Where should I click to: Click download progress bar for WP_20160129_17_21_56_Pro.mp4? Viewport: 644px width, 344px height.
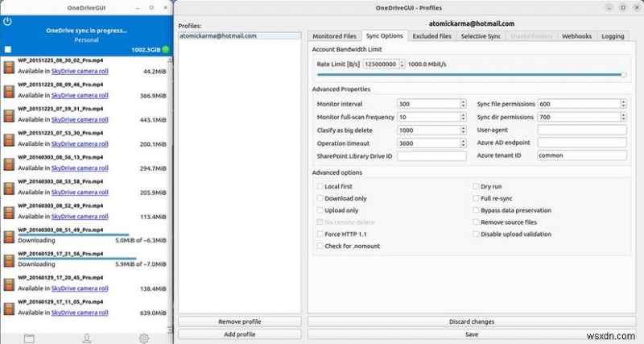pos(76,259)
